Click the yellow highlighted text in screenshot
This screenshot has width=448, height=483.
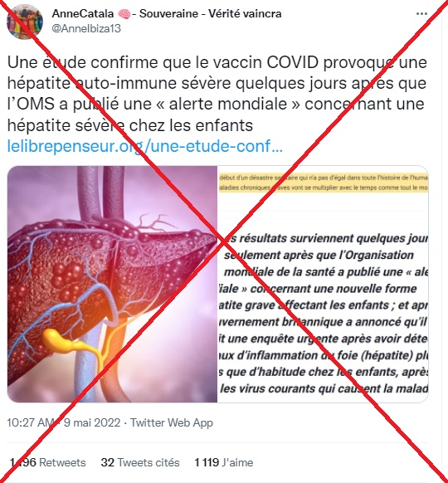[324, 183]
